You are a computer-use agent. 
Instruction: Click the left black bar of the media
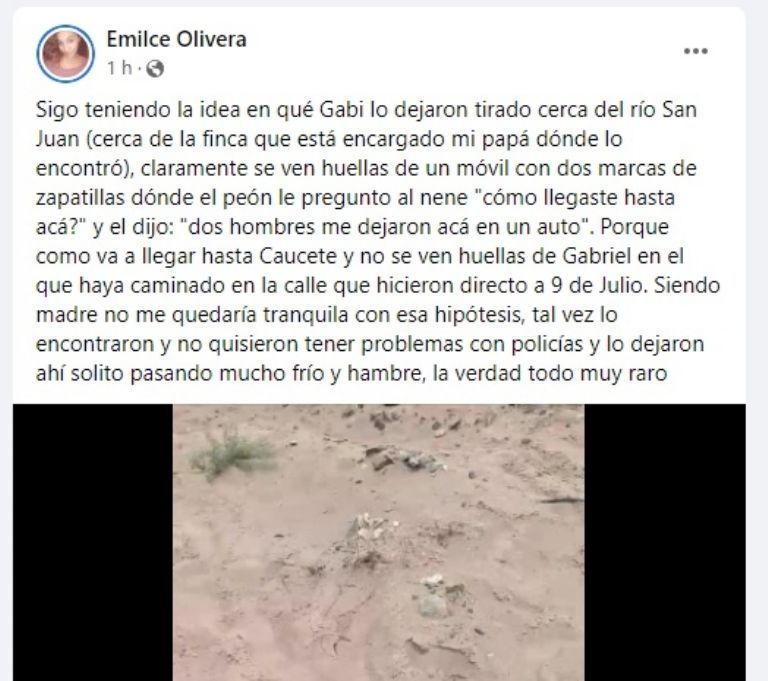(x=93, y=542)
